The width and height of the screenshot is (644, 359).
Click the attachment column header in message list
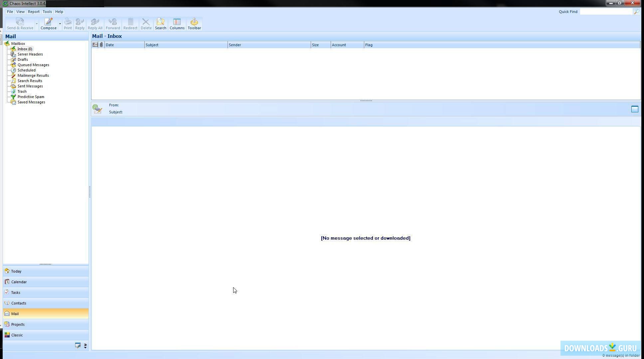tap(101, 45)
